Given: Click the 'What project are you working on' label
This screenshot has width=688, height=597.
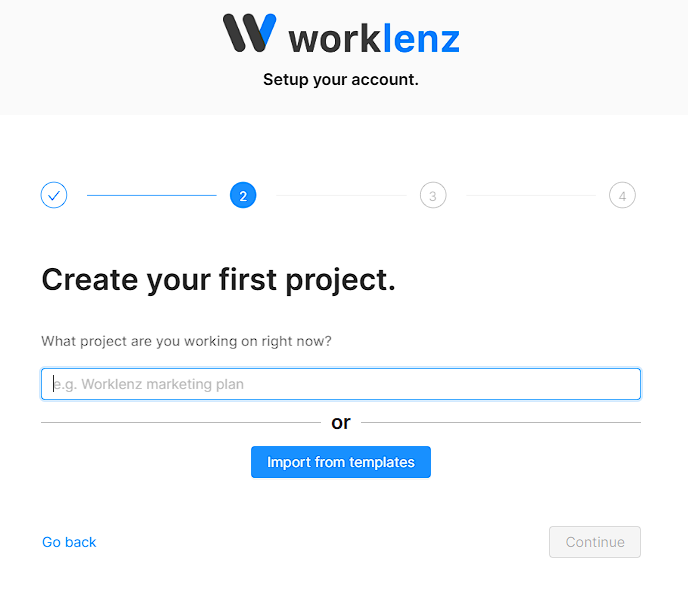Looking at the screenshot, I should [186, 341].
